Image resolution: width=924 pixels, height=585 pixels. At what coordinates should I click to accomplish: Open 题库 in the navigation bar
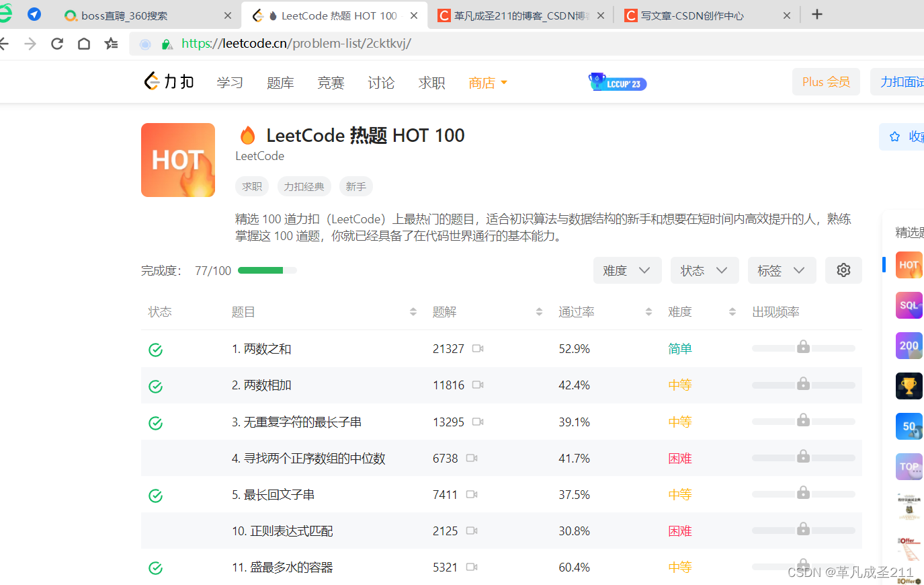click(x=280, y=83)
